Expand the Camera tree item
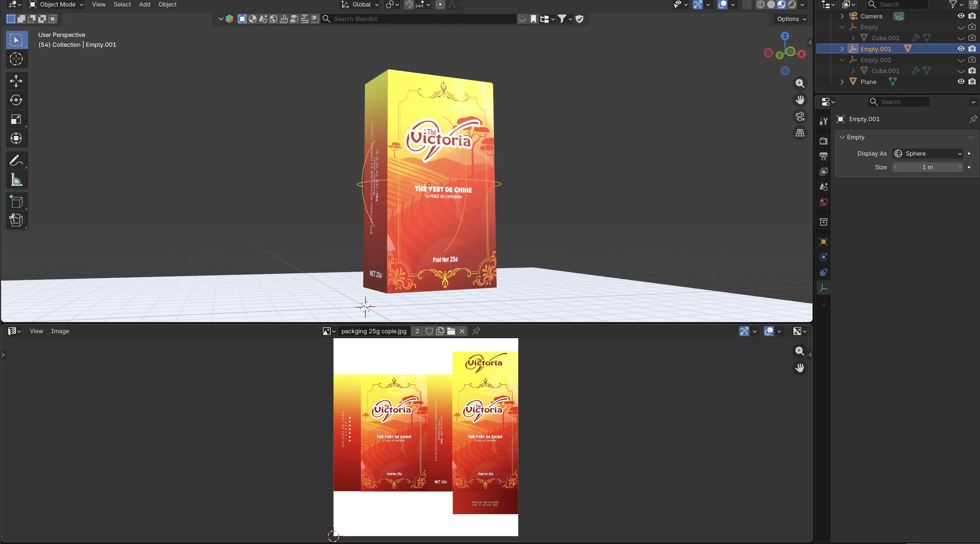980x544 pixels. pos(842,16)
